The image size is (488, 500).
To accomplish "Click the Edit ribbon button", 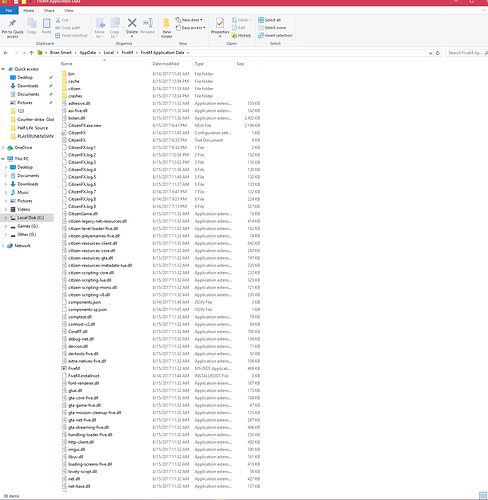I will coord(239,28).
